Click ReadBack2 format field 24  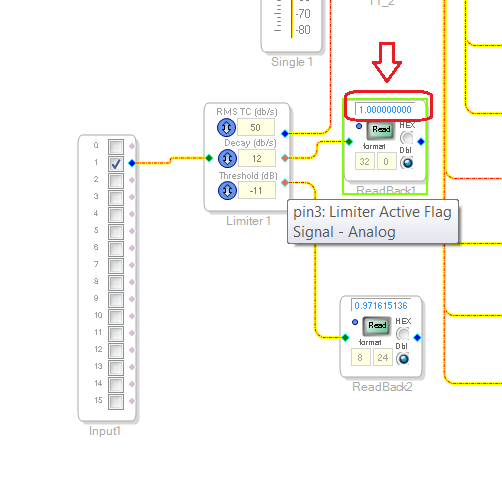point(383,357)
